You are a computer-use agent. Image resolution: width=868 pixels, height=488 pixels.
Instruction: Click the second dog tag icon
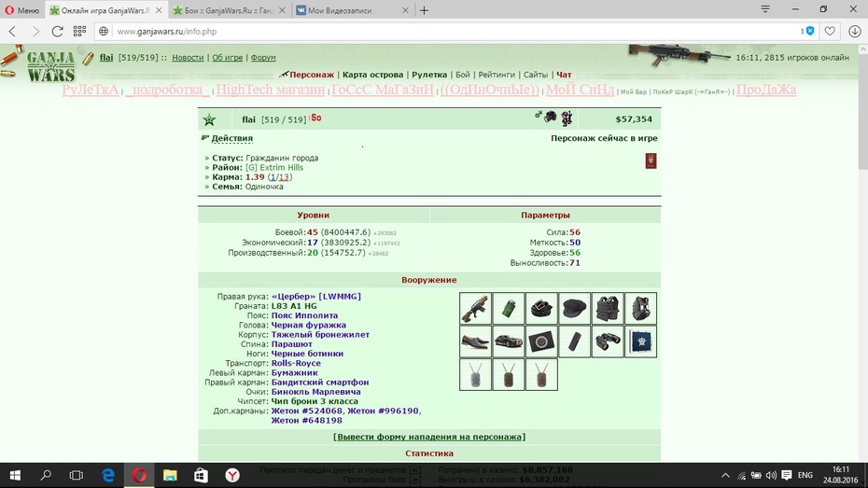tap(508, 374)
